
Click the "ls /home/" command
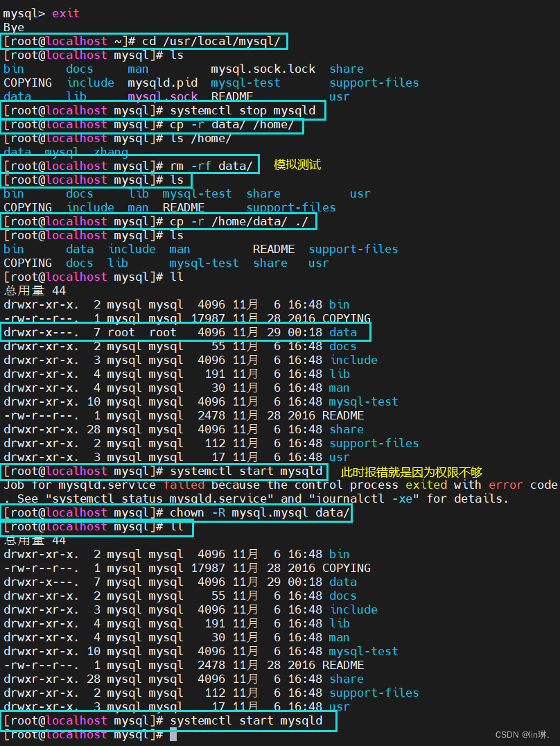[201, 138]
